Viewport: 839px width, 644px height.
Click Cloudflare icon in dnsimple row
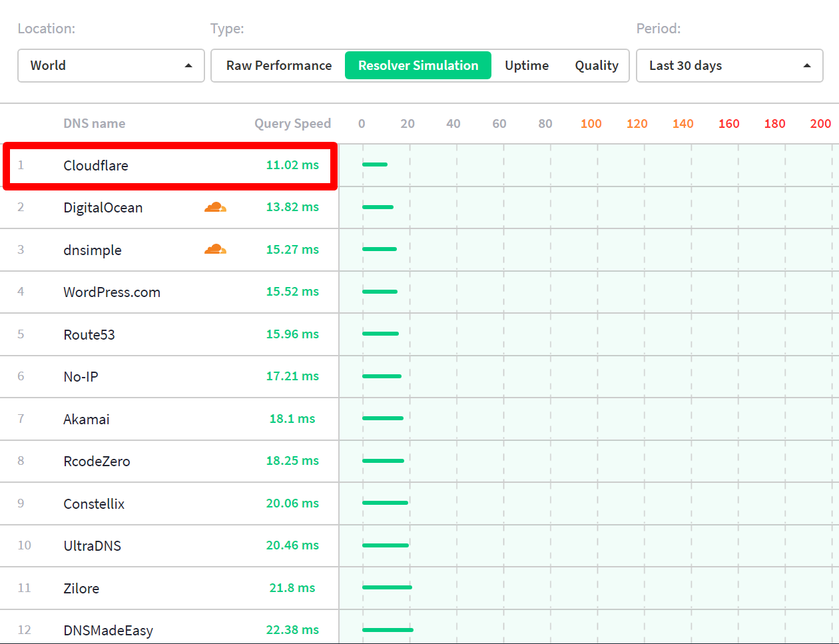pos(215,249)
